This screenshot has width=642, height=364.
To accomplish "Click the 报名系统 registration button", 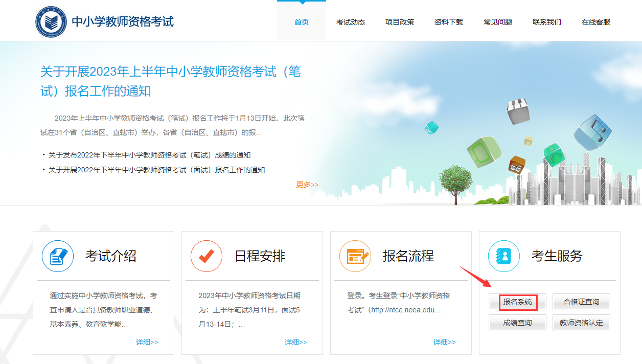I will [x=517, y=302].
